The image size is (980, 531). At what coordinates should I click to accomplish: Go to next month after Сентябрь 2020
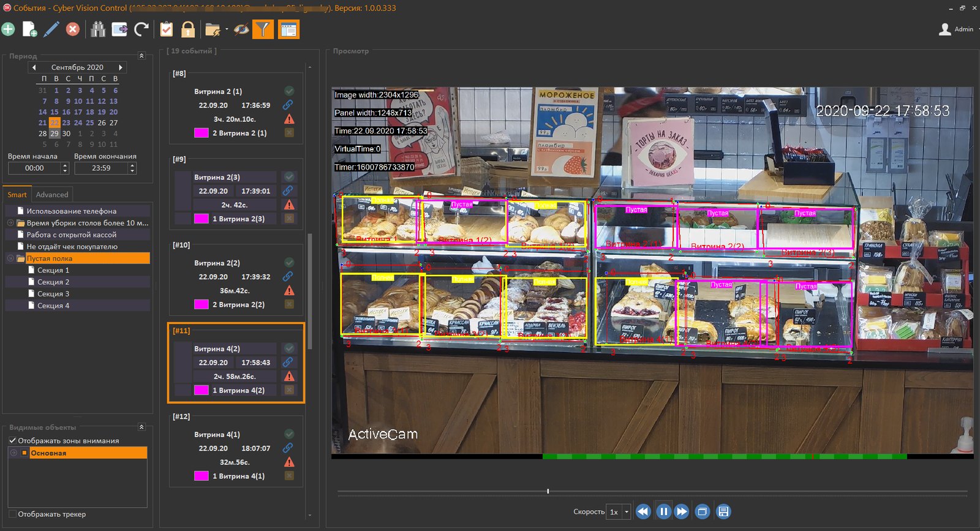point(121,67)
